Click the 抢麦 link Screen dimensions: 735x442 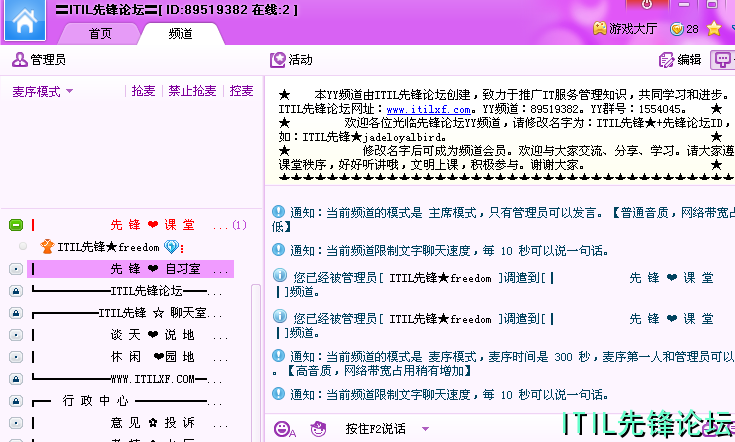coord(143,90)
